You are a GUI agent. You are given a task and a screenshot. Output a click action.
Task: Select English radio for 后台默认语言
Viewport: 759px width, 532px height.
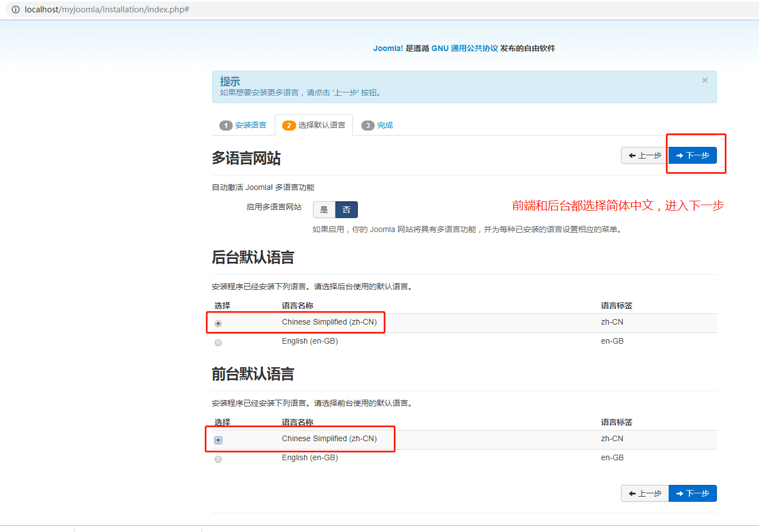tap(218, 343)
